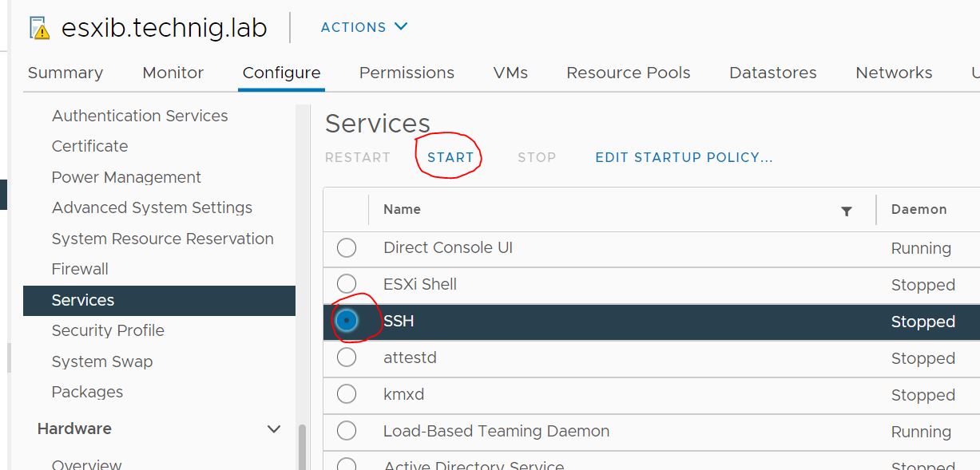The height and width of the screenshot is (470, 980).
Task: Switch to the Monitor tab
Action: [173, 73]
